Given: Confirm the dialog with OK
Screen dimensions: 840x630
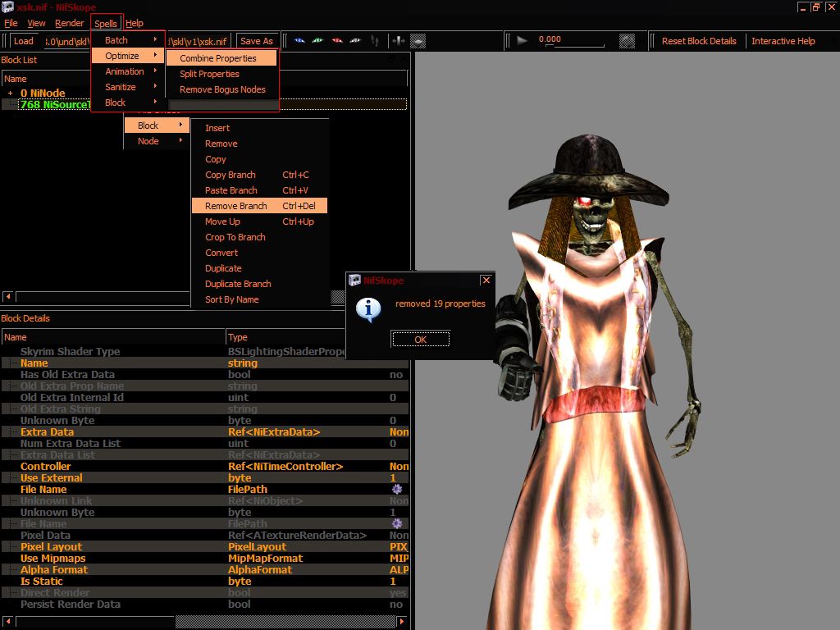Looking at the screenshot, I should pos(421,339).
